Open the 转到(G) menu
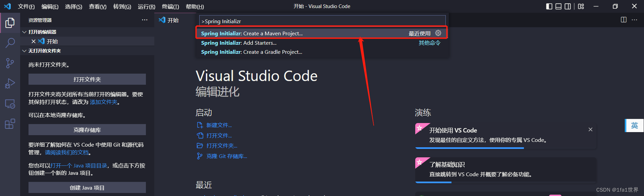Screen dimensions: 644x196 (x=122, y=7)
